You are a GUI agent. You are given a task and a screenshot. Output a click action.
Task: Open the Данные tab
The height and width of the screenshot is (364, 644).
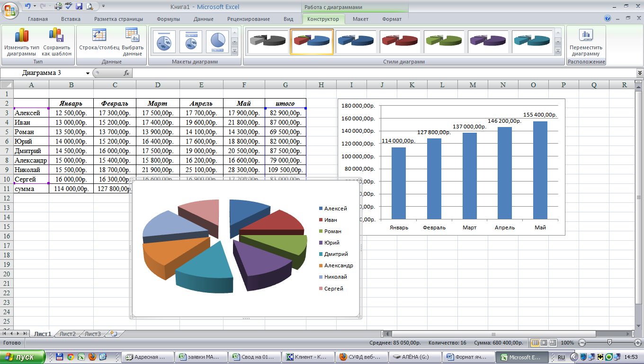tap(203, 19)
